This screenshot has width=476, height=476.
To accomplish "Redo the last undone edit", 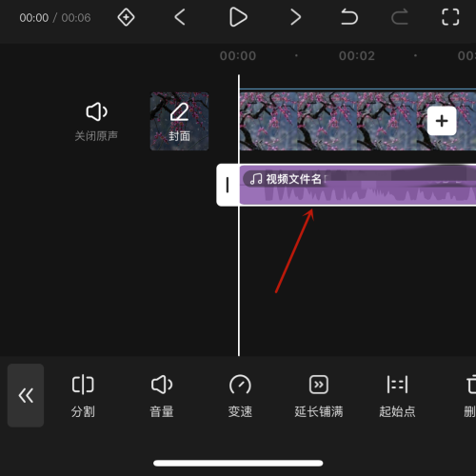I will tap(400, 17).
